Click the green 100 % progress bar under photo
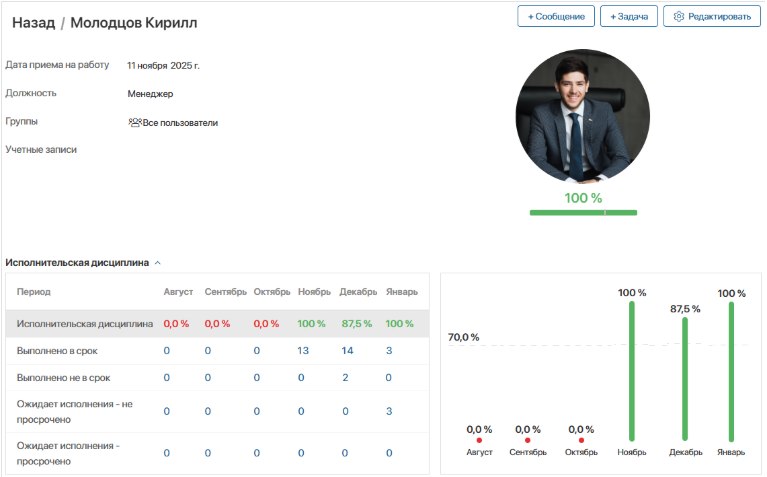767x477 pixels. (x=583, y=212)
